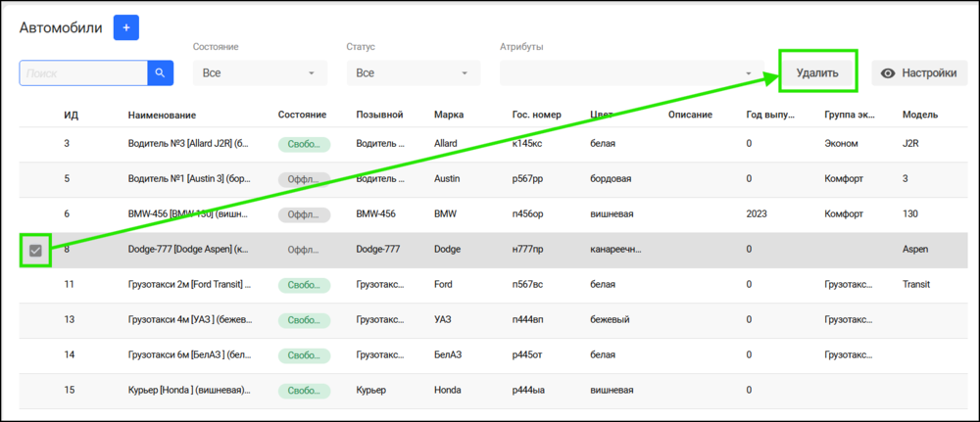Expand the Статус filter dropdown

tap(414, 73)
